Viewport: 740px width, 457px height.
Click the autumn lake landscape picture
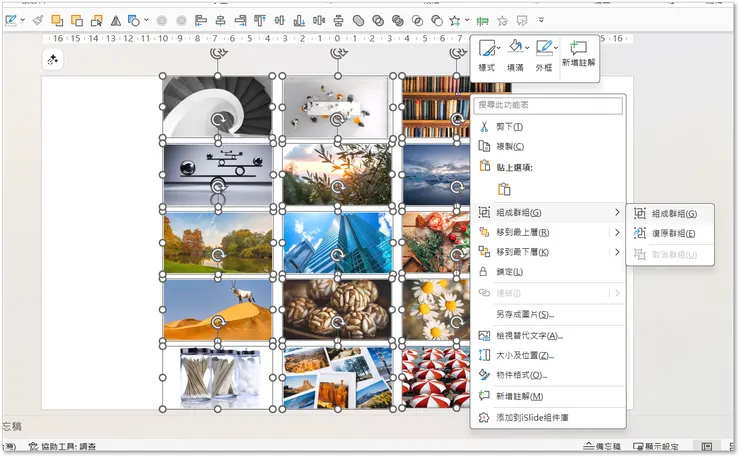click(218, 243)
